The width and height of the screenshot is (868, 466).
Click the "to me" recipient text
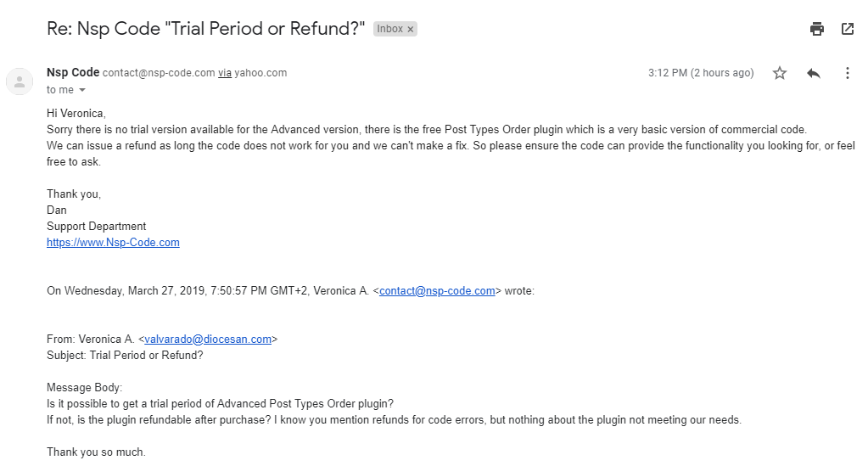pos(60,90)
